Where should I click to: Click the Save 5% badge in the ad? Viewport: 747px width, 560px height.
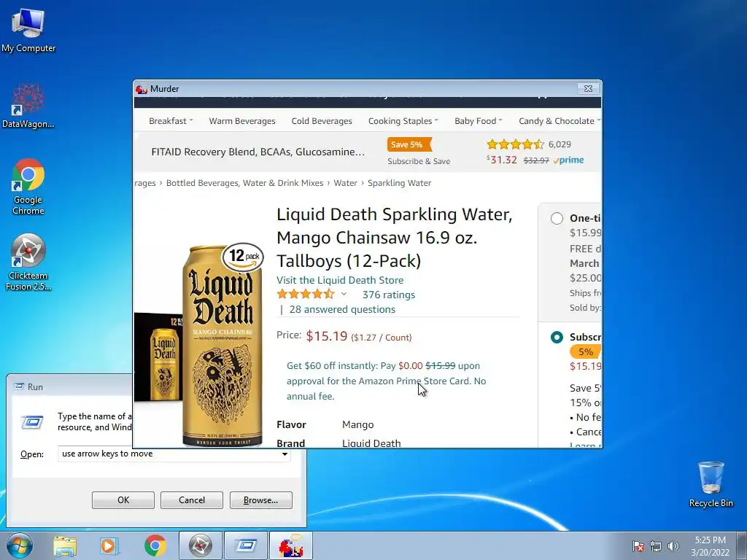pos(409,144)
